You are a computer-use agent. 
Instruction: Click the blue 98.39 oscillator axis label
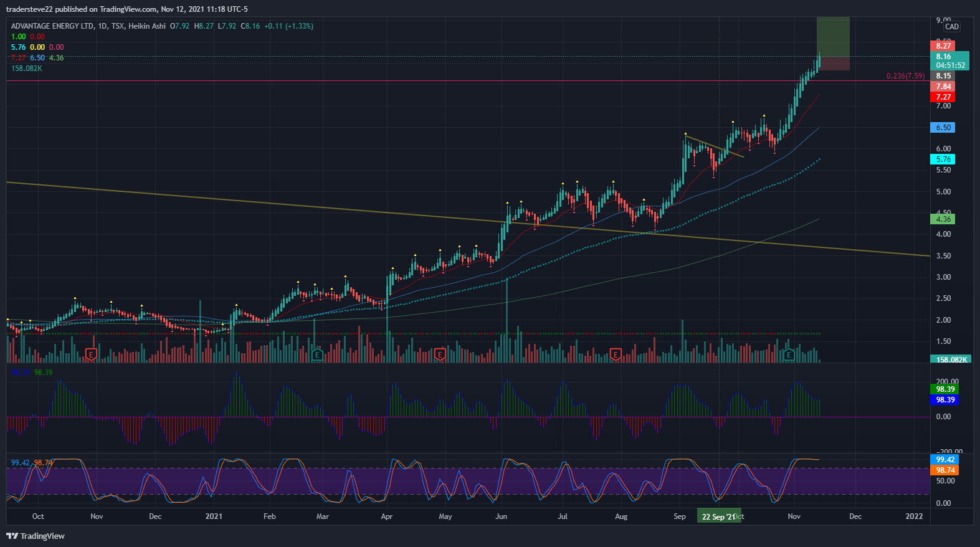click(x=945, y=400)
